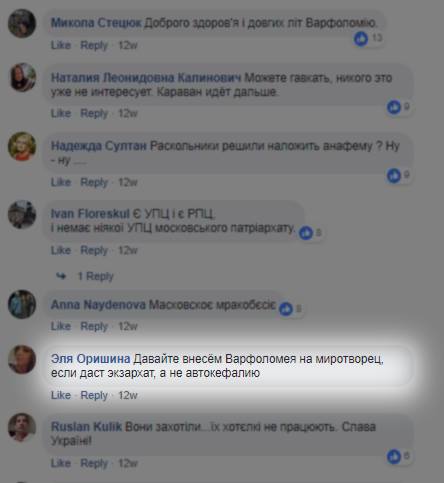The width and height of the screenshot is (444, 483).
Task: Open Микола Стецюк avatar thumbnail
Action: pos(22,23)
